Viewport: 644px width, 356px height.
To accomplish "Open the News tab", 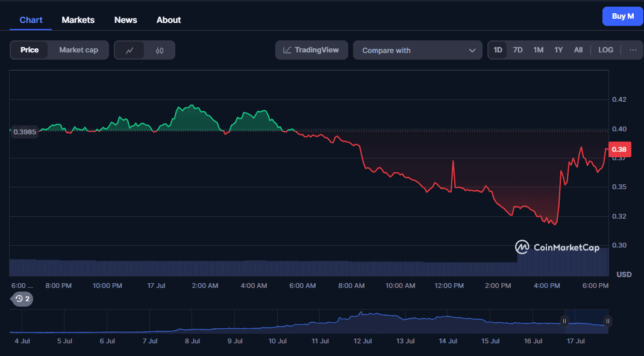I will pos(125,20).
